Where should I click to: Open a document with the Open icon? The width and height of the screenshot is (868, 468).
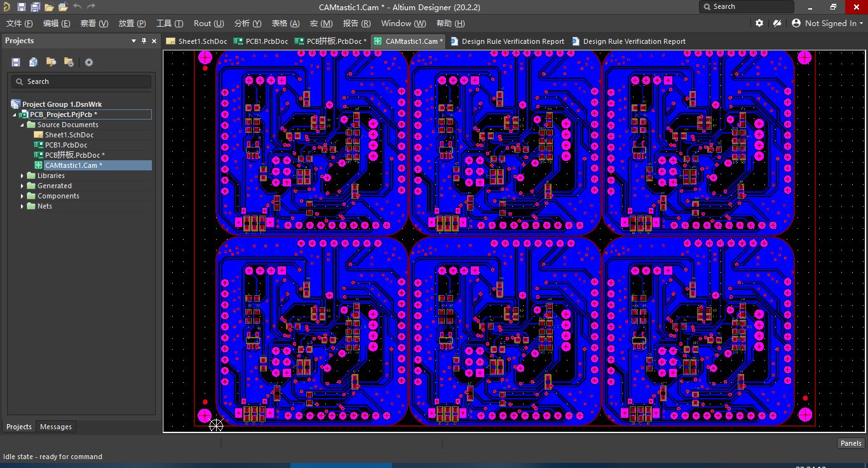(49, 6)
